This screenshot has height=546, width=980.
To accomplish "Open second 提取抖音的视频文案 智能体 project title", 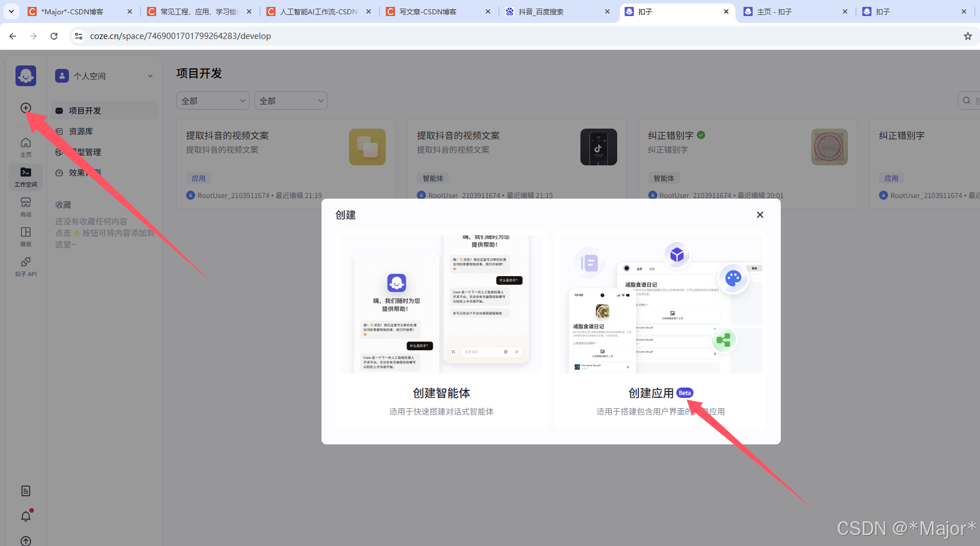I will (458, 135).
